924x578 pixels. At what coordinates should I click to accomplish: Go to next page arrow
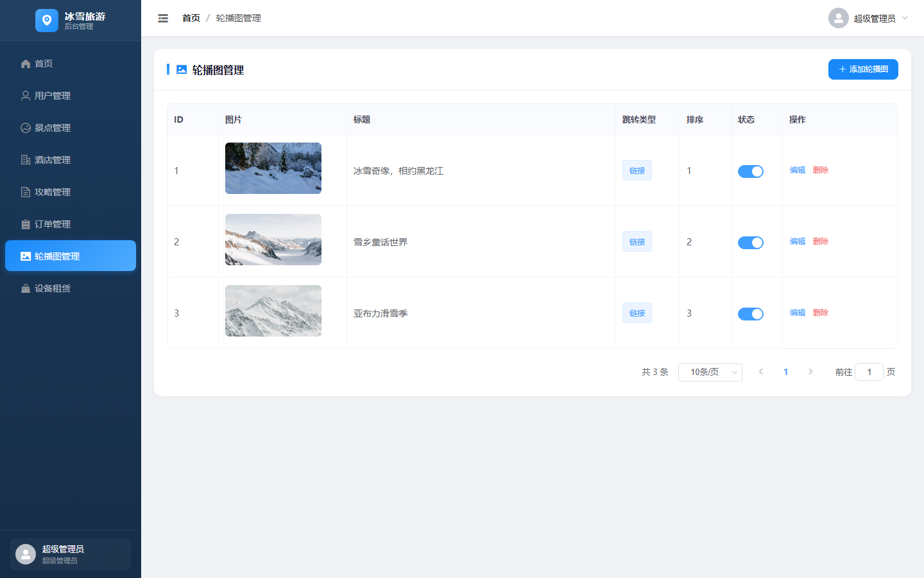point(810,372)
